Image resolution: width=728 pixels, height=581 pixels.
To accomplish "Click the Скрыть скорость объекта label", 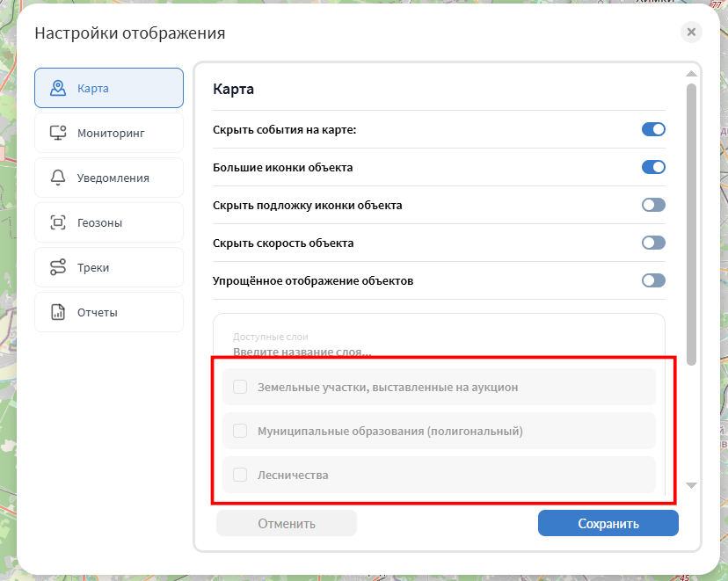I will coord(283,243).
